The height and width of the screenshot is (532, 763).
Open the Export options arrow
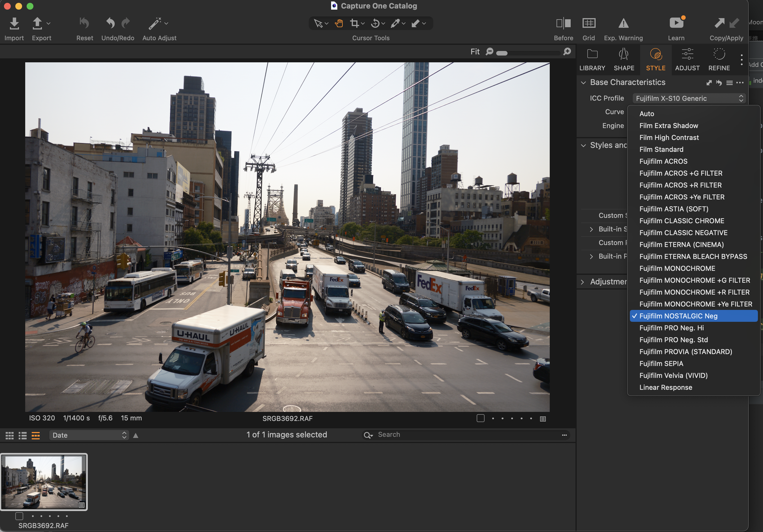tap(48, 23)
